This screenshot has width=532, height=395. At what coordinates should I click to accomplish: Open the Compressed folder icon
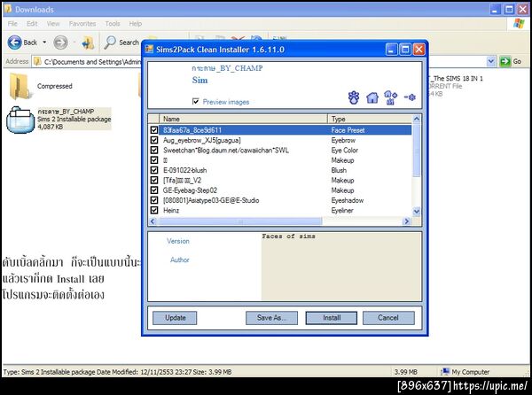(x=20, y=86)
